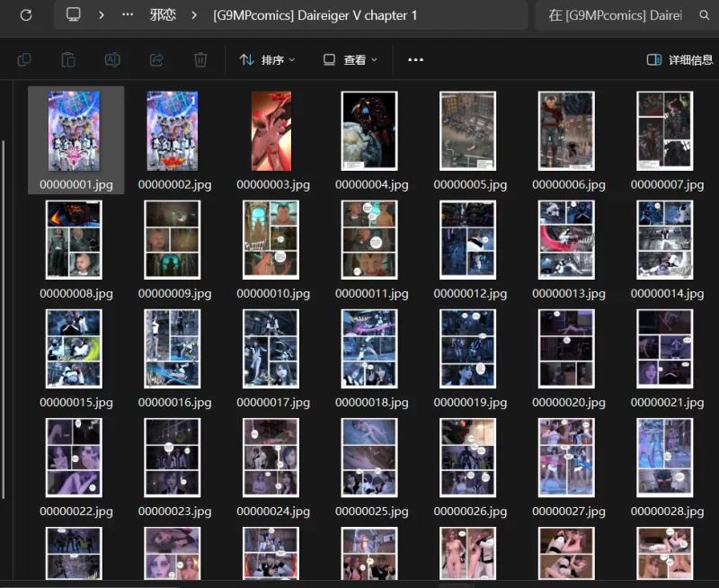Image resolution: width=719 pixels, height=588 pixels.
Task: Click the file name 00000016.jpg
Action: pos(174,402)
